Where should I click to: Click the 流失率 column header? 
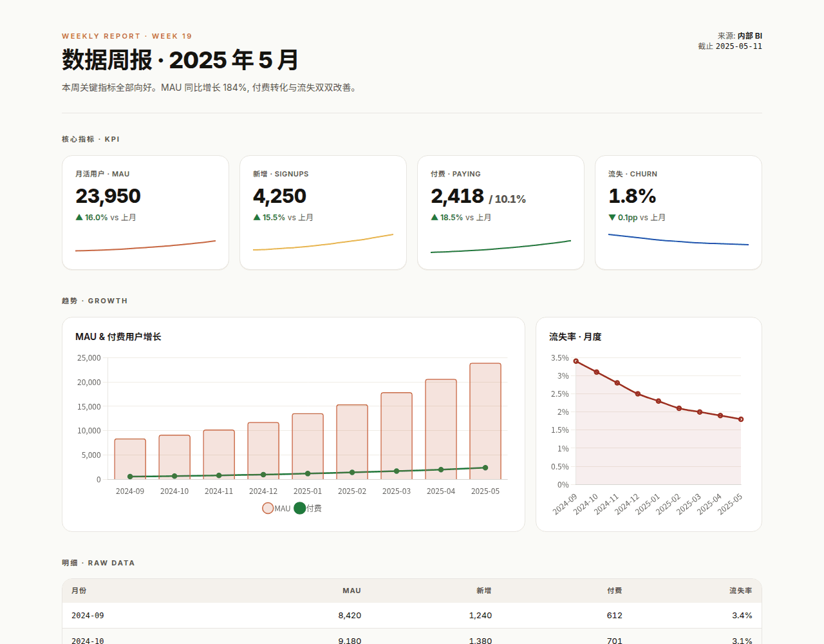741,591
